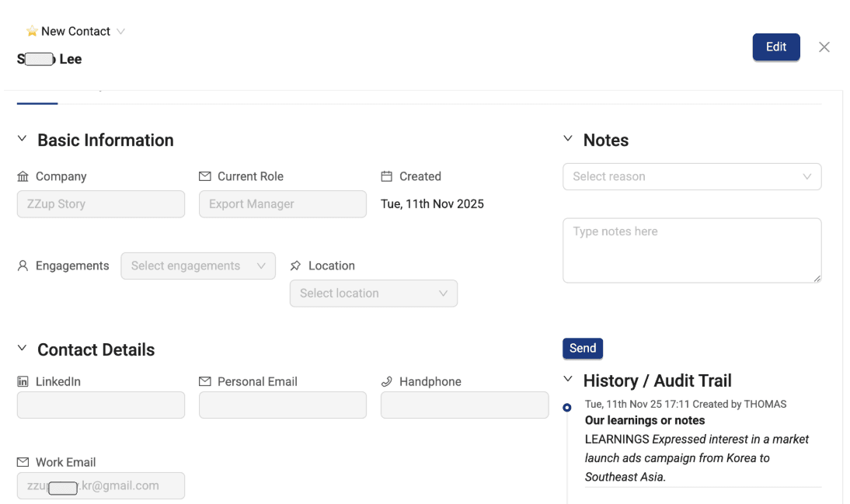This screenshot has height=504, width=850.
Task: Click the person icon beside Engagements
Action: point(22,266)
